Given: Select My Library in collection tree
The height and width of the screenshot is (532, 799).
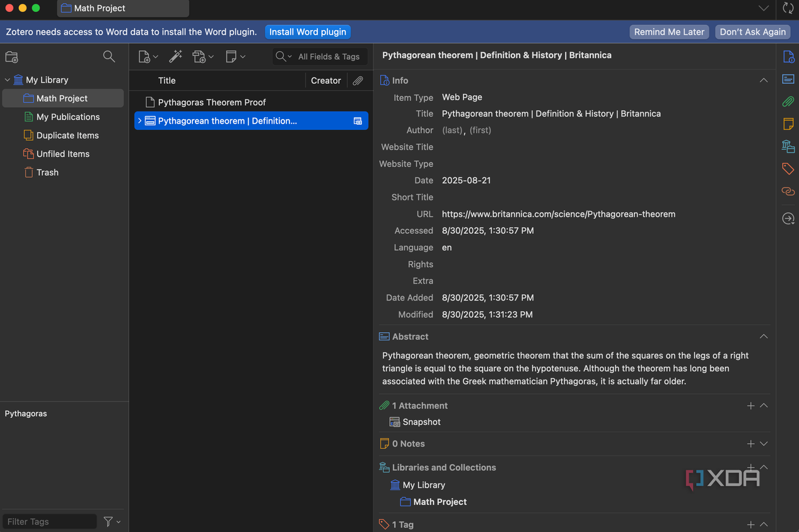Looking at the screenshot, I should [x=47, y=80].
